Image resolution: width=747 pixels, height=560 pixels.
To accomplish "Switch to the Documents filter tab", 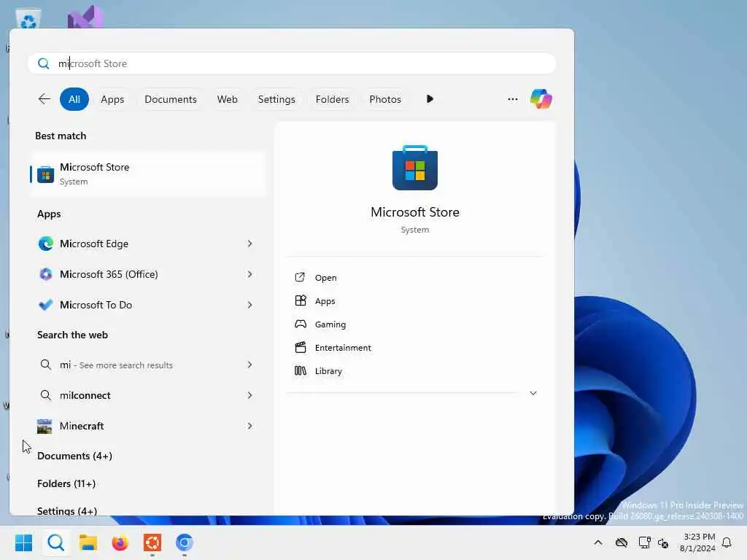I will (x=171, y=99).
